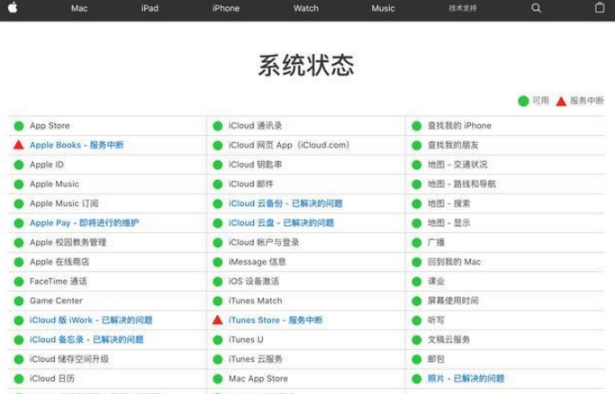
Task: Open the iPad menu item
Action: tap(150, 8)
